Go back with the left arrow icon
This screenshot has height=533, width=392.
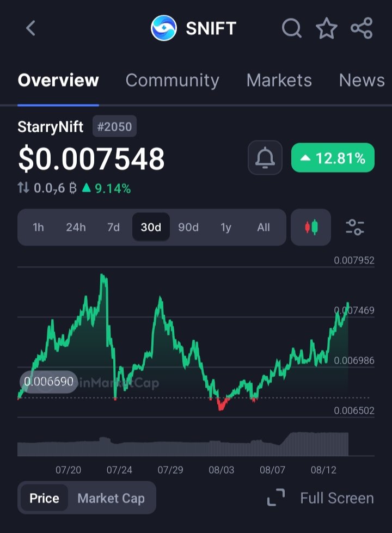coord(30,28)
